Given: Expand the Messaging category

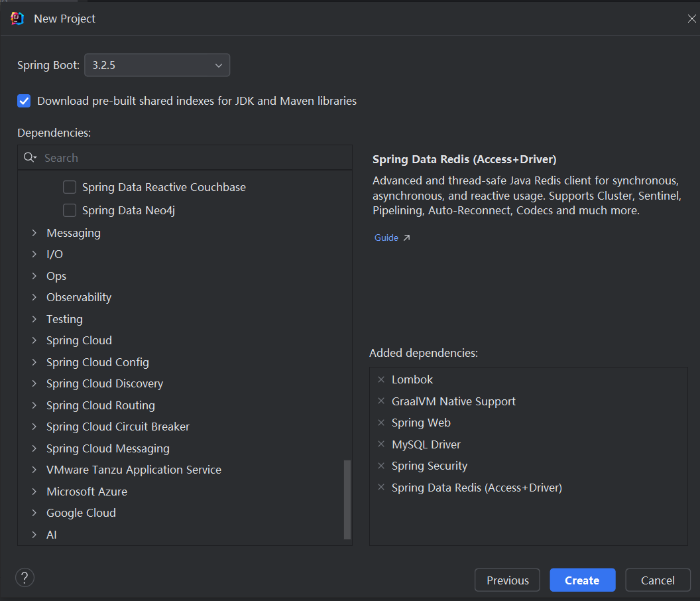Looking at the screenshot, I should [34, 233].
